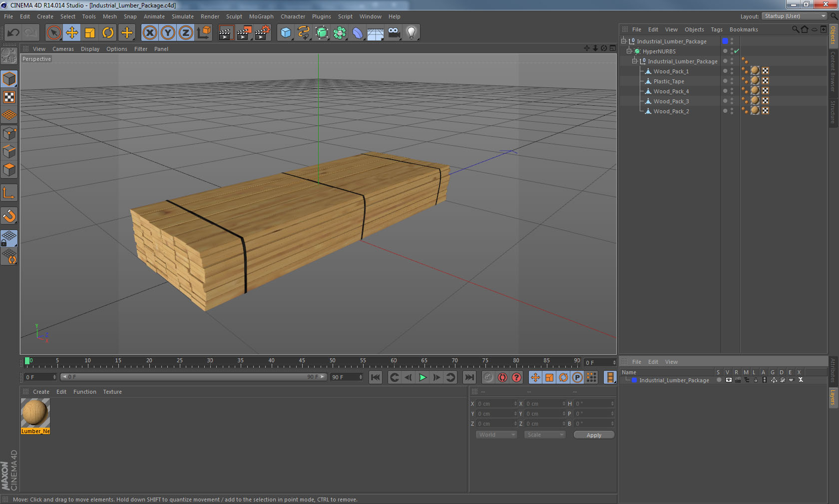Viewport: 839px width, 504px height.
Task: Activate the Move tool in top toolbar
Action: tap(72, 33)
